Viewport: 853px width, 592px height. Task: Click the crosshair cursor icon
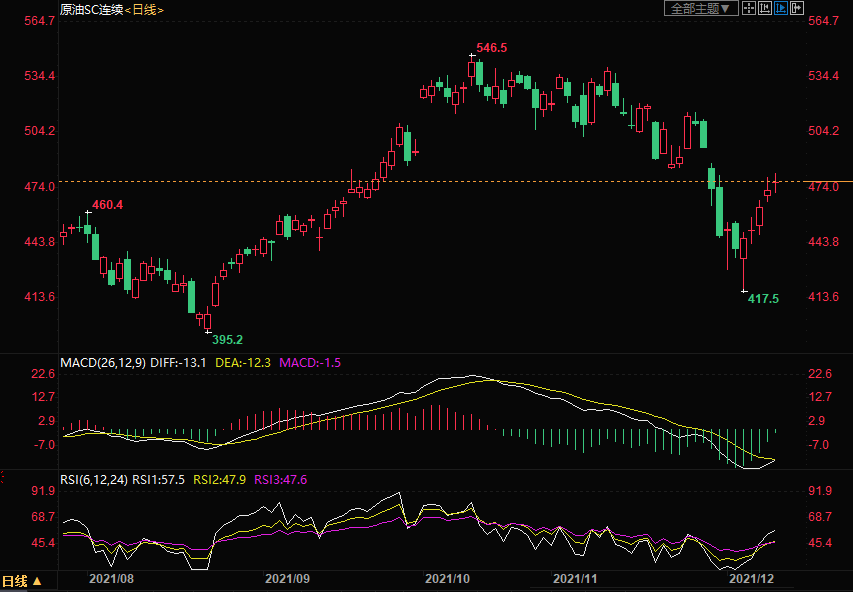click(748, 8)
